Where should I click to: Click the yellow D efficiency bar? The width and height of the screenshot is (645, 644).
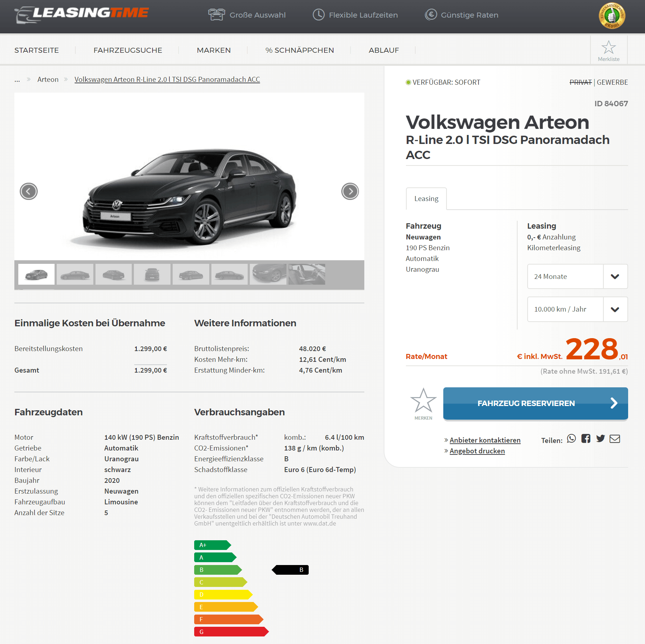(223, 594)
